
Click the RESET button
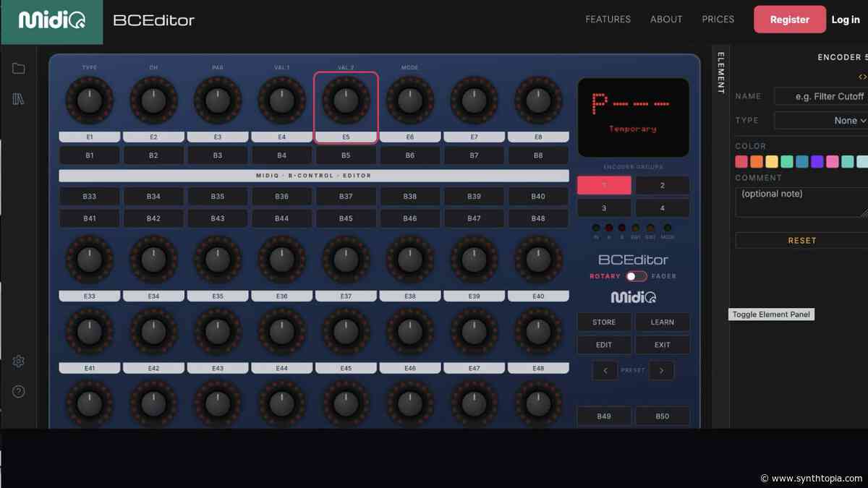tap(801, 241)
